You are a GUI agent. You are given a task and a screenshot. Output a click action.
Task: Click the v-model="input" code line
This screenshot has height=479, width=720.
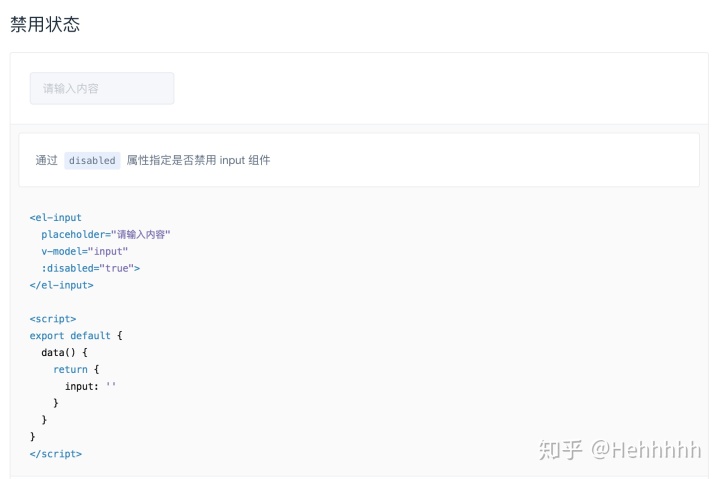click(x=84, y=252)
